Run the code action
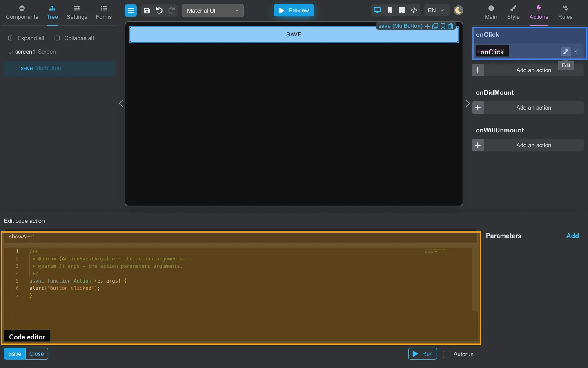Image resolution: width=588 pixels, height=368 pixels. click(x=423, y=354)
